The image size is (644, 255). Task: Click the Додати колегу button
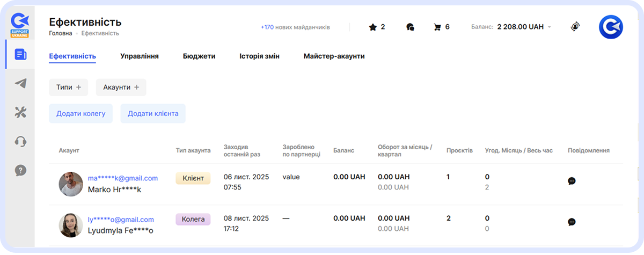coord(80,113)
